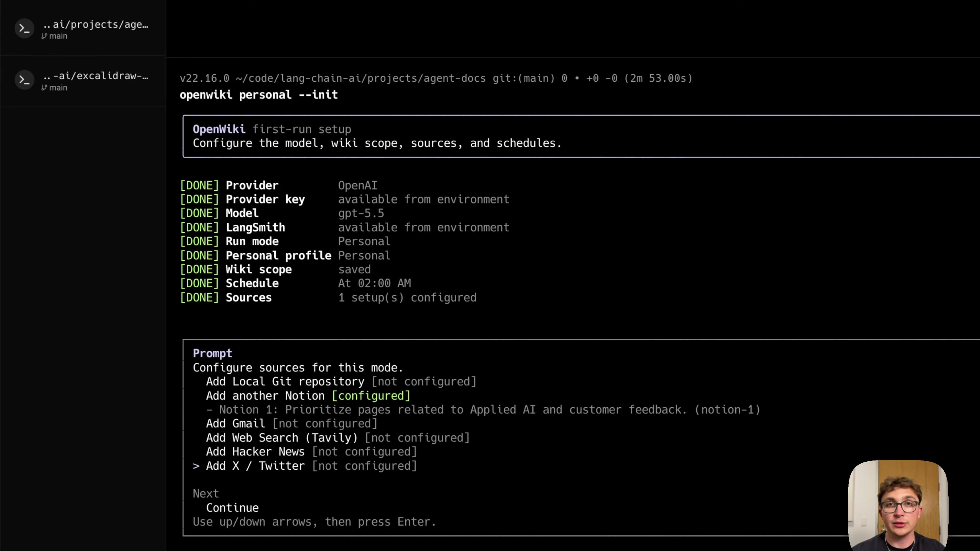Click the Model value 'gpt-5.5'

tap(361, 213)
